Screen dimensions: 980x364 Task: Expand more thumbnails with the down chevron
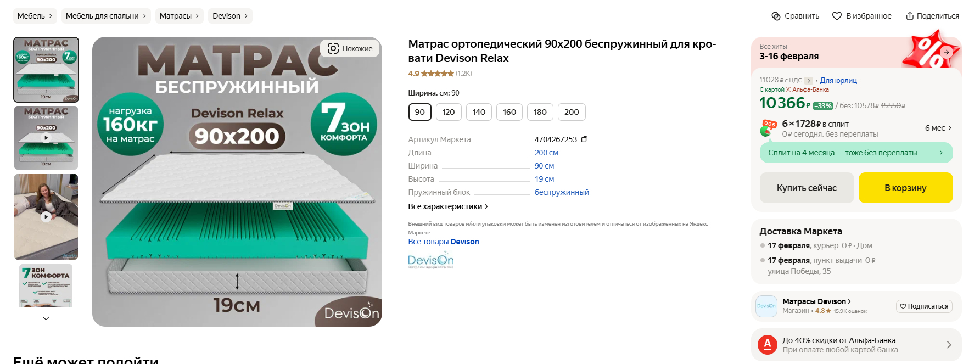tap(46, 318)
